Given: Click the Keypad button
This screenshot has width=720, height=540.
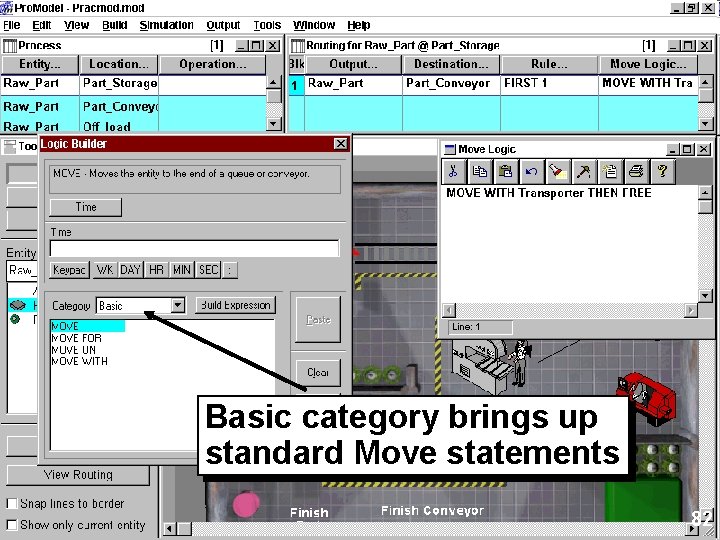Looking at the screenshot, I should pos(69,270).
